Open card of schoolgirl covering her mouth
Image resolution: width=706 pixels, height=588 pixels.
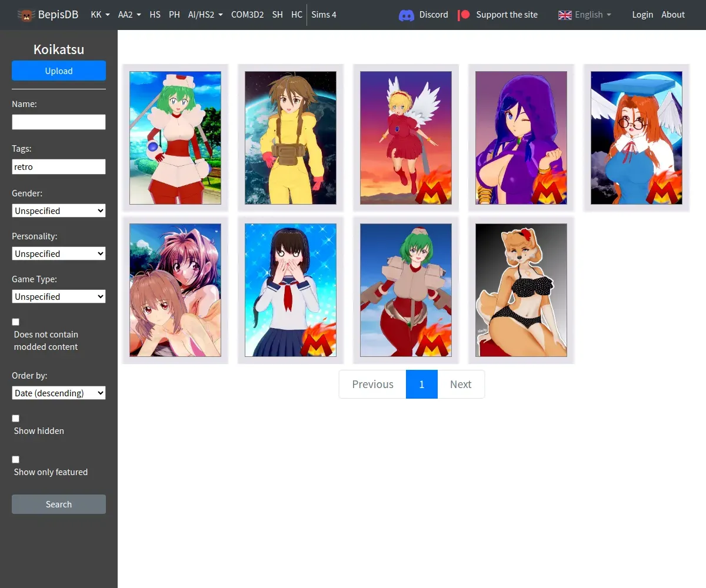tap(291, 290)
